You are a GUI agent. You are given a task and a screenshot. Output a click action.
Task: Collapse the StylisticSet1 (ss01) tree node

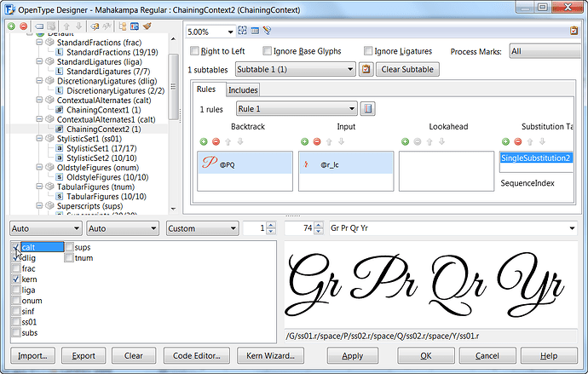[38, 138]
